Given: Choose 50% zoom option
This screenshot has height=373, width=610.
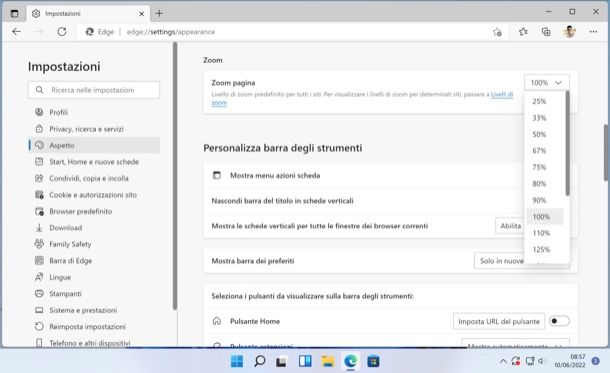Looking at the screenshot, I should point(545,134).
